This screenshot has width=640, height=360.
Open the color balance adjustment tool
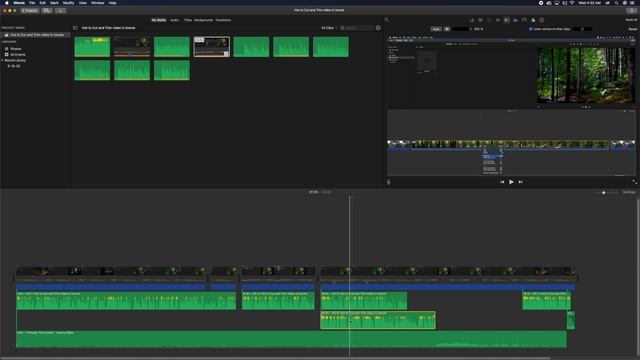pyautogui.click(x=471, y=20)
